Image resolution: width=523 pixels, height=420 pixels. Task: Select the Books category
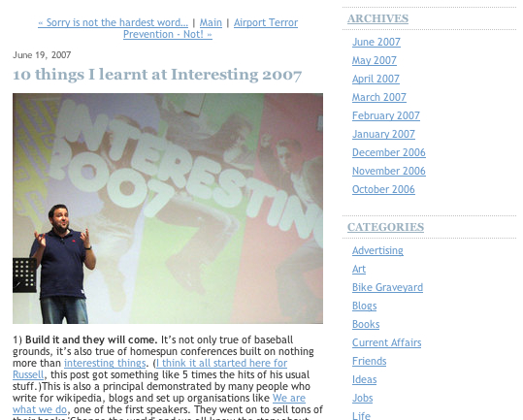tap(366, 324)
